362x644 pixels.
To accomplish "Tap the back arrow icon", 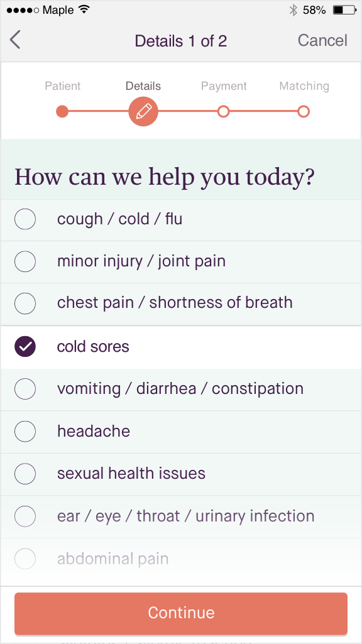I will point(15,40).
